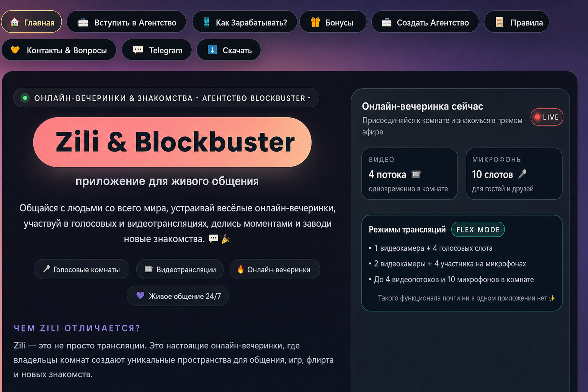This screenshot has width=588, height=392.
Task: Click the blue download arrow icon
Action: 212,50
